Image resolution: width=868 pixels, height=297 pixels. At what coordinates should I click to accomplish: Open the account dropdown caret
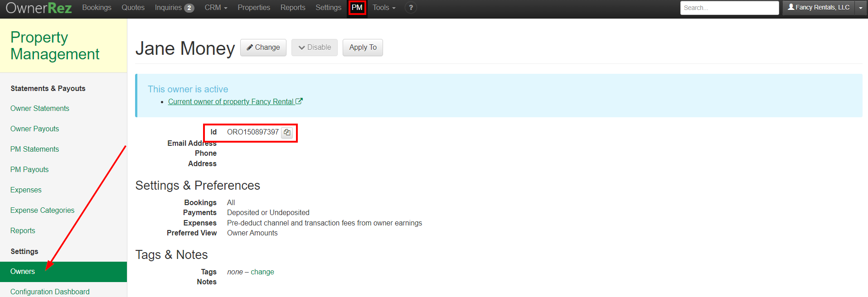point(861,8)
